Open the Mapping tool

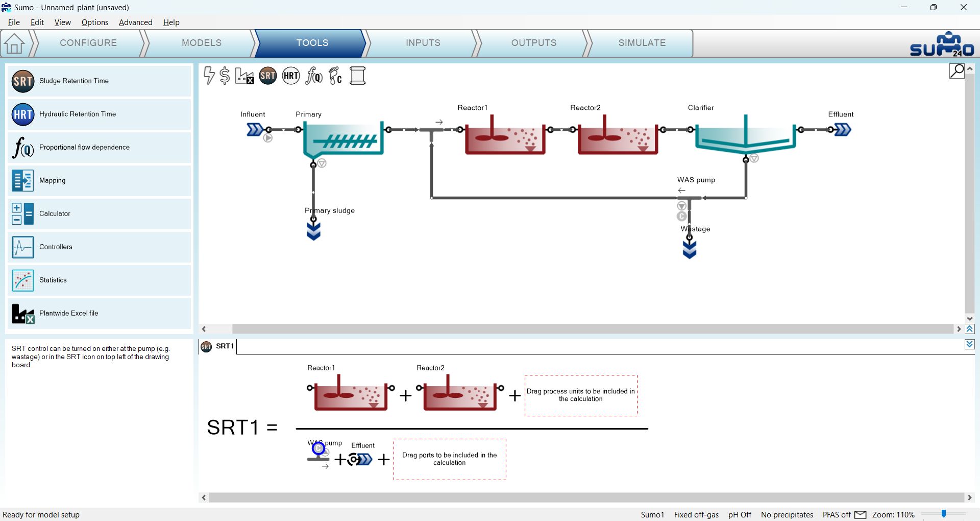pyautogui.click(x=100, y=180)
